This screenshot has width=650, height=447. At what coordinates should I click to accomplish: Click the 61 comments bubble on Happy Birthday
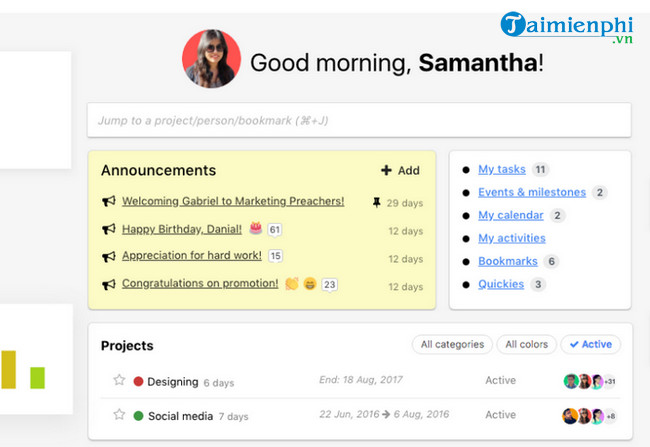(275, 230)
